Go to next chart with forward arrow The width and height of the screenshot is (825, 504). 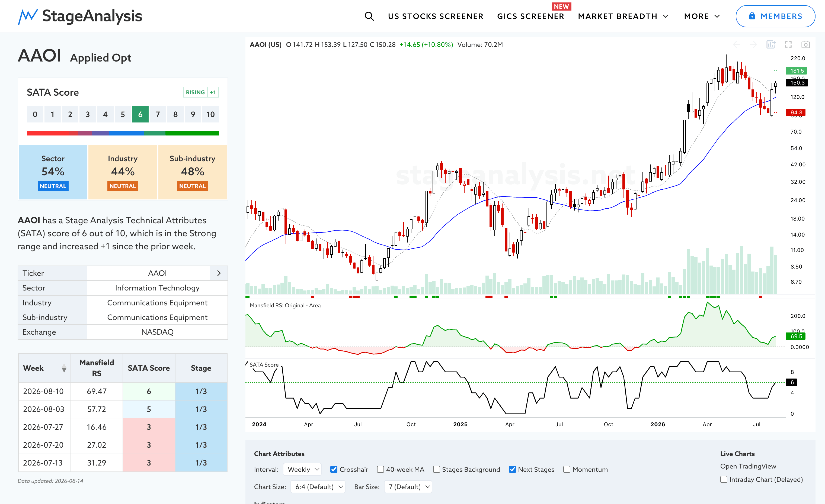point(753,44)
